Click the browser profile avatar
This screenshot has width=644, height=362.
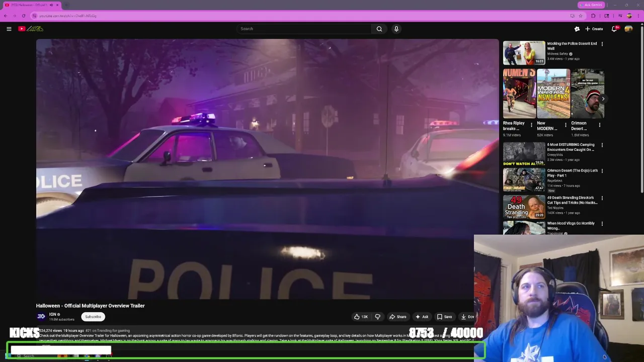click(629, 16)
